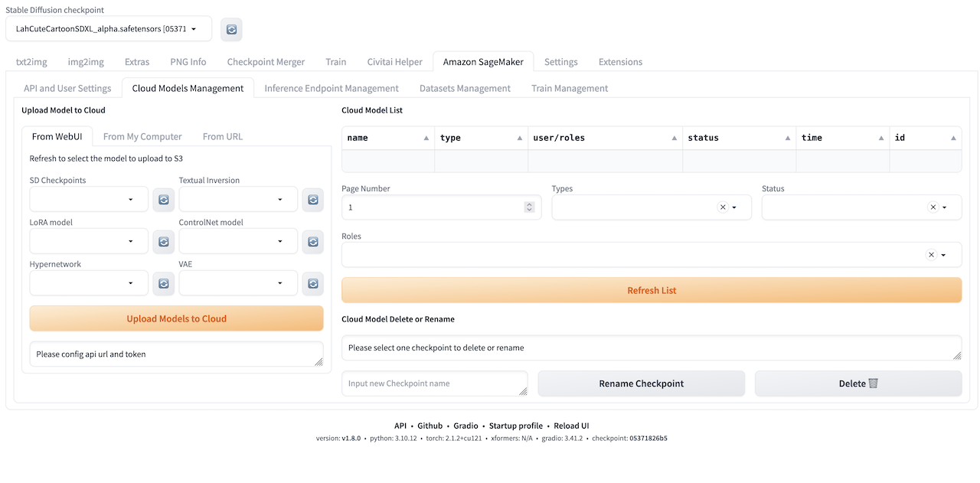Click refresh icon beside Textual Inversion
This screenshot has width=980, height=483.
pyautogui.click(x=312, y=200)
